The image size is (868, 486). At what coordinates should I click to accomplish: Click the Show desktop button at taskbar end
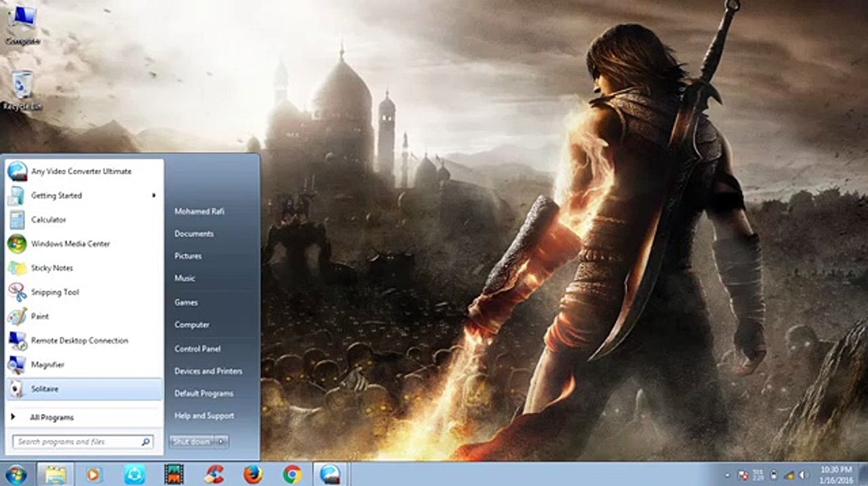click(x=863, y=475)
